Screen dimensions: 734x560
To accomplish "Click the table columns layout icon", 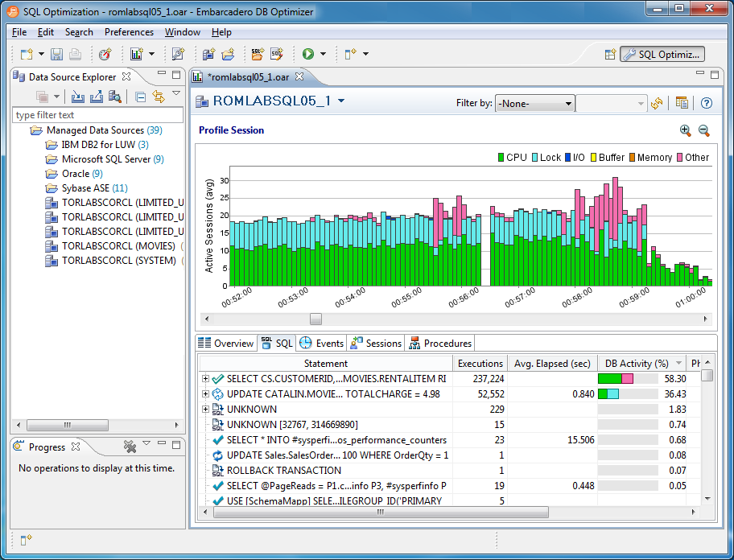I will click(x=682, y=103).
